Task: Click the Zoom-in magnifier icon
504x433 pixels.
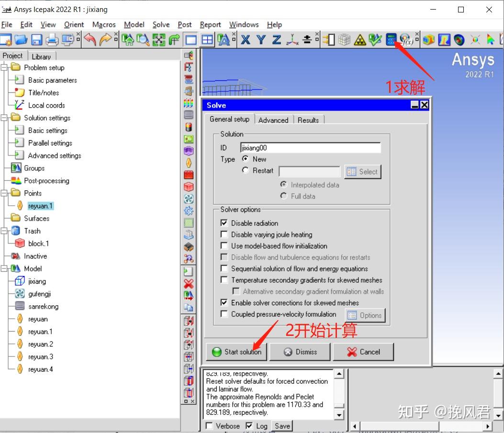Action: pyautogui.click(x=143, y=40)
